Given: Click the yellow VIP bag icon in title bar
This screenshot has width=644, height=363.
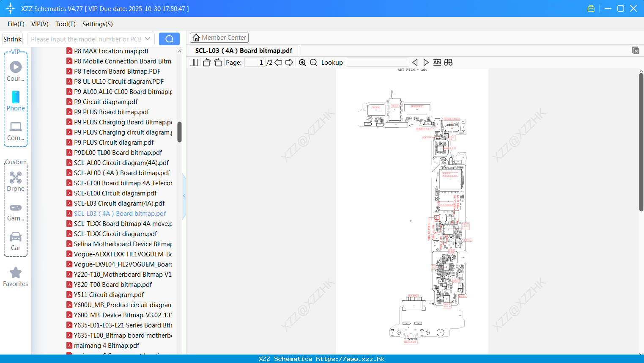Looking at the screenshot, I should [591, 8].
